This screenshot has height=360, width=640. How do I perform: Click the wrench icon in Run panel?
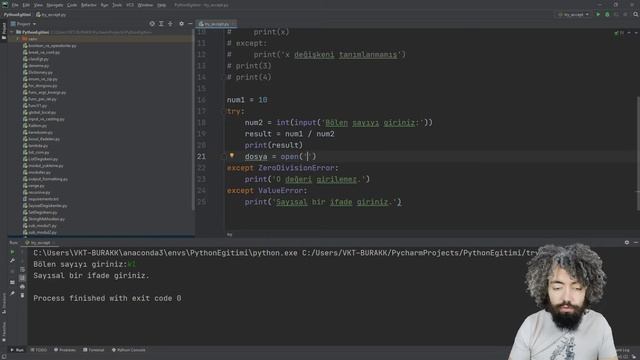tap(12, 260)
